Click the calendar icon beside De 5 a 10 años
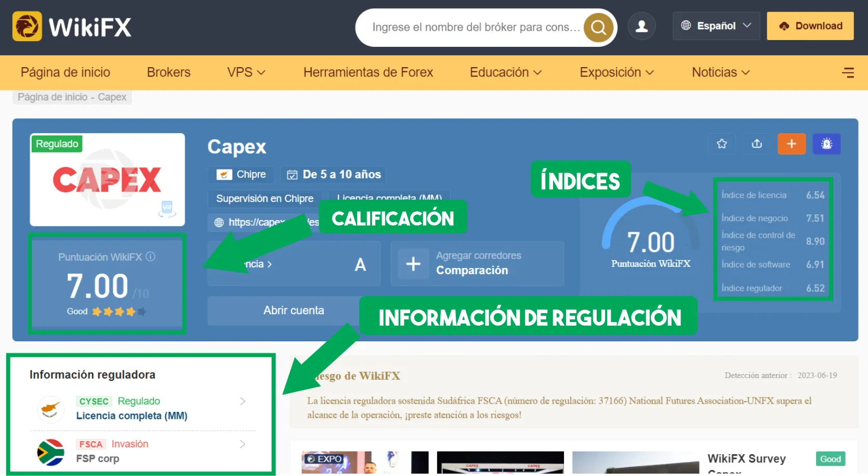This screenshot has width=868, height=476. click(293, 175)
